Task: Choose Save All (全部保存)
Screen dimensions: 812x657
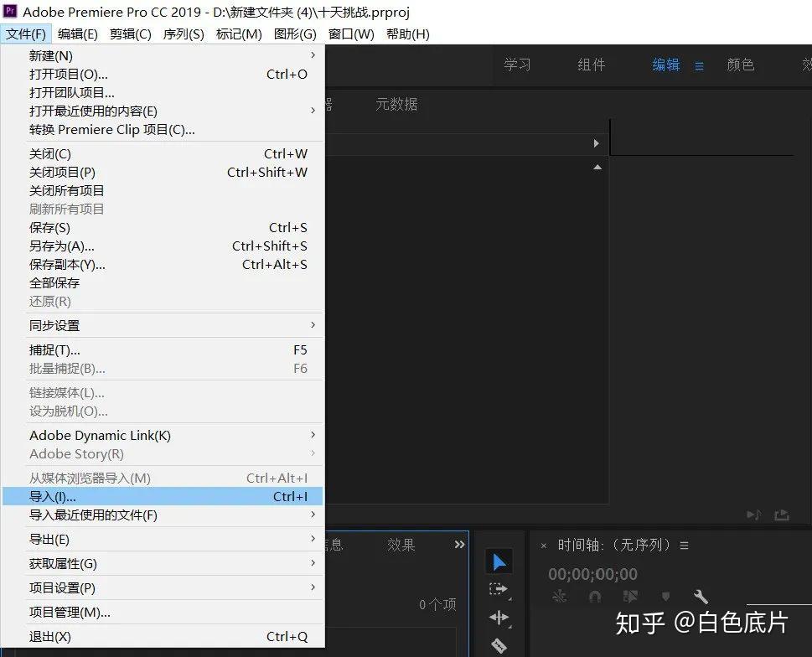Action: pyautogui.click(x=163, y=282)
